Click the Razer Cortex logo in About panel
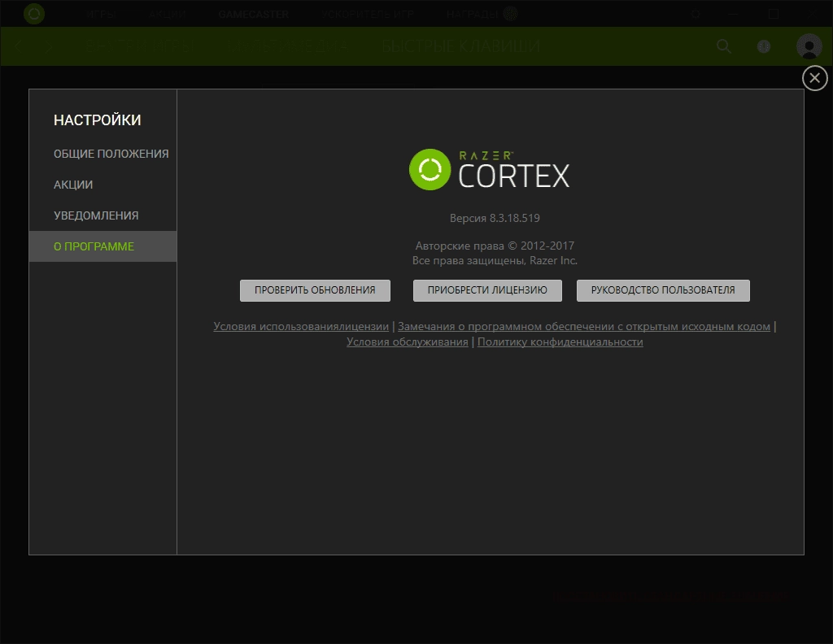833x644 pixels. point(489,169)
